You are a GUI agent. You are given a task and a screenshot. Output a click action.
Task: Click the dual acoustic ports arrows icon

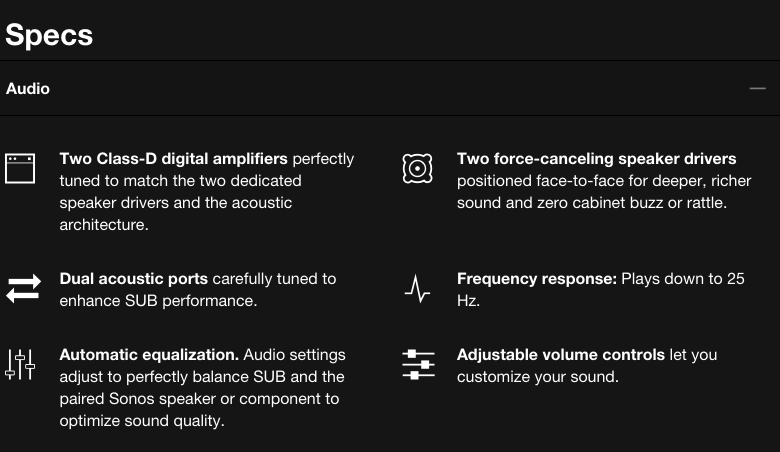[23, 288]
